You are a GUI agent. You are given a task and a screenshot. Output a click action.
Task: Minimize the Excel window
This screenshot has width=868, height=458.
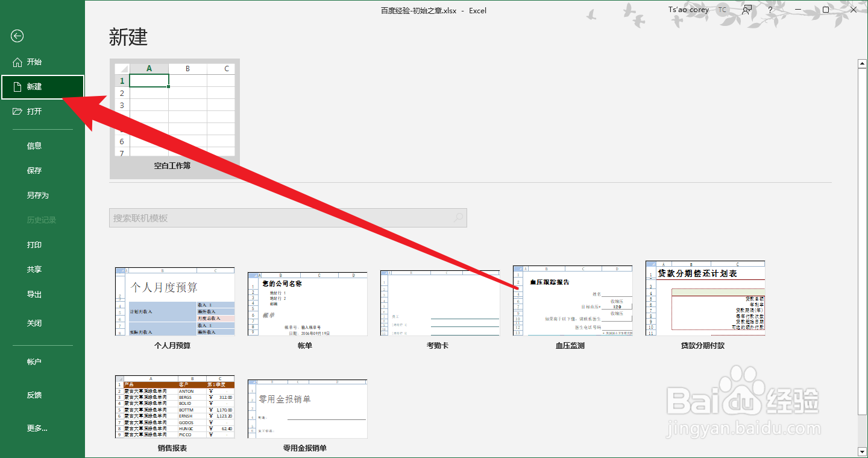(798, 10)
